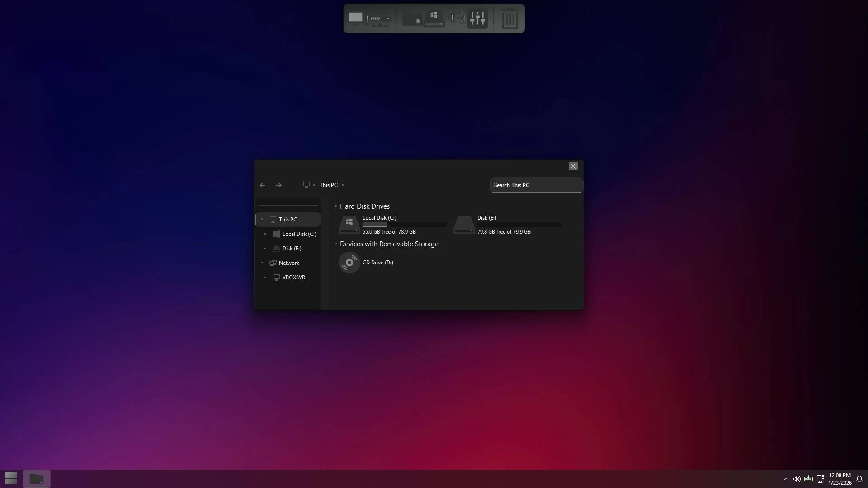The height and width of the screenshot is (488, 868).
Task: Open the monitor icon in the dock
Action: coord(355,18)
